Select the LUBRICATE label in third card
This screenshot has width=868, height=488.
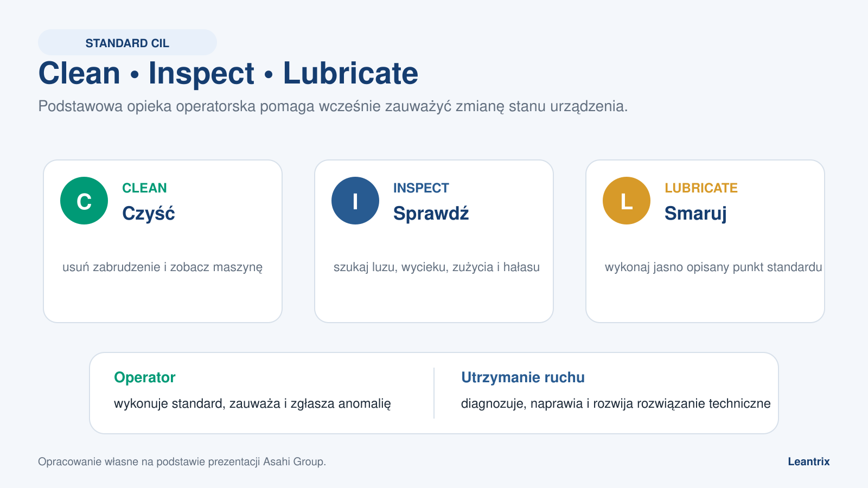coord(701,188)
